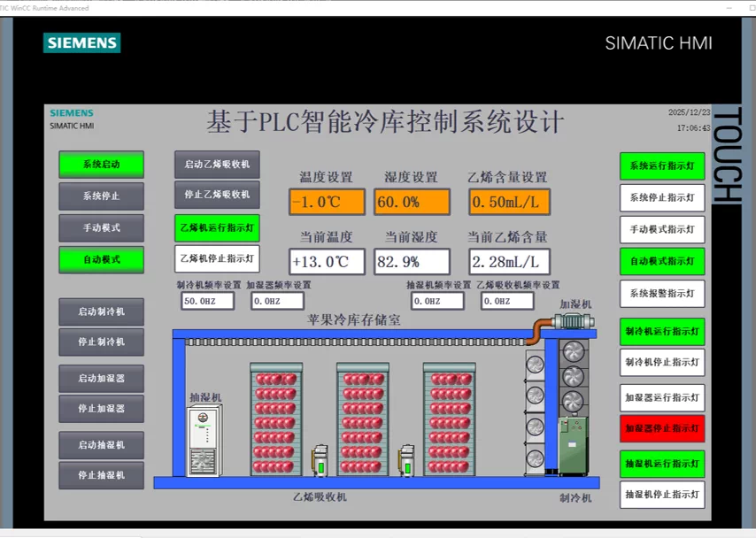The height and width of the screenshot is (538, 756).
Task: Click 自动模式指示灯 indicator
Action: 662,262
